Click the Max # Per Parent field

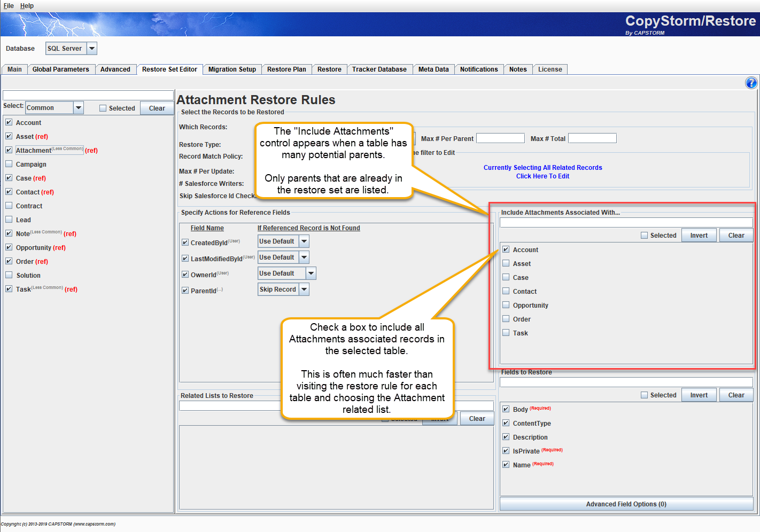point(500,138)
